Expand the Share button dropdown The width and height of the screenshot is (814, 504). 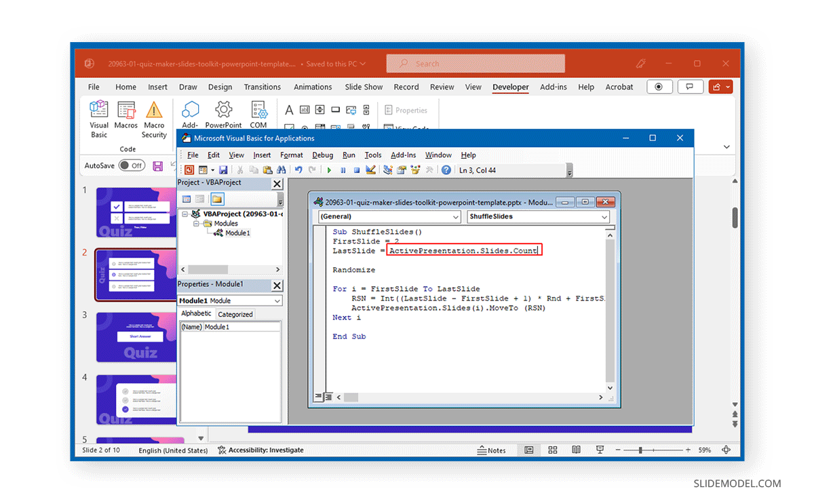coord(728,87)
